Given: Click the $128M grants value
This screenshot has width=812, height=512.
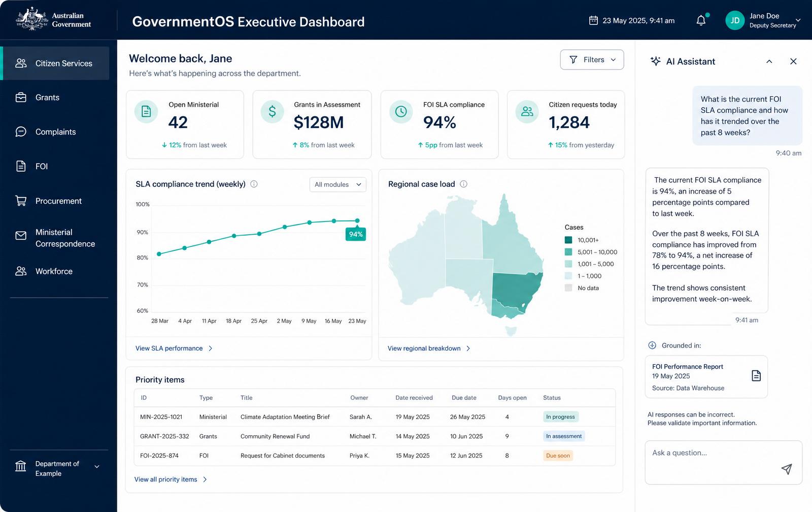Looking at the screenshot, I should pos(319,122).
